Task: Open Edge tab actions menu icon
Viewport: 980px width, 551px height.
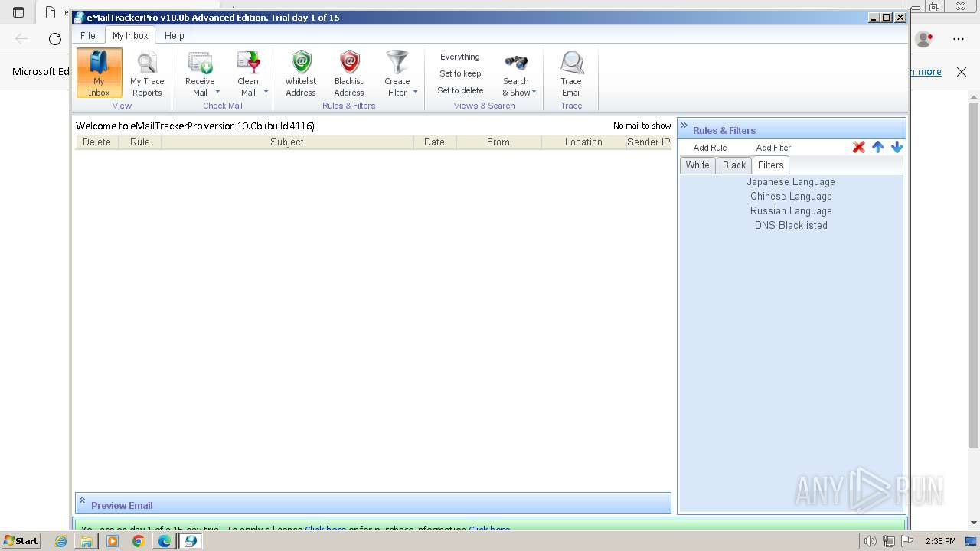Action: click(18, 12)
